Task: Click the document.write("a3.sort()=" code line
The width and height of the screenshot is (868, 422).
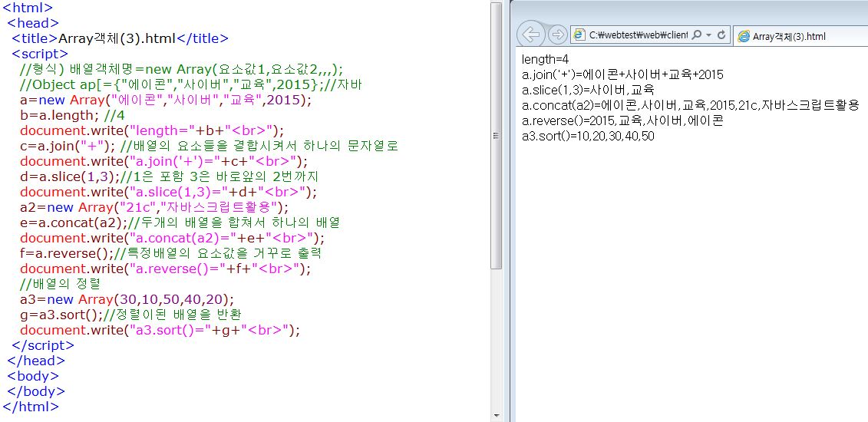Action: [160, 330]
